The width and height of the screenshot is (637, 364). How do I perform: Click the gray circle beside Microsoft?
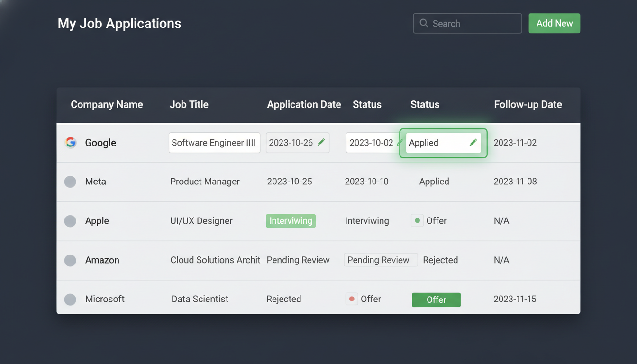point(70,299)
